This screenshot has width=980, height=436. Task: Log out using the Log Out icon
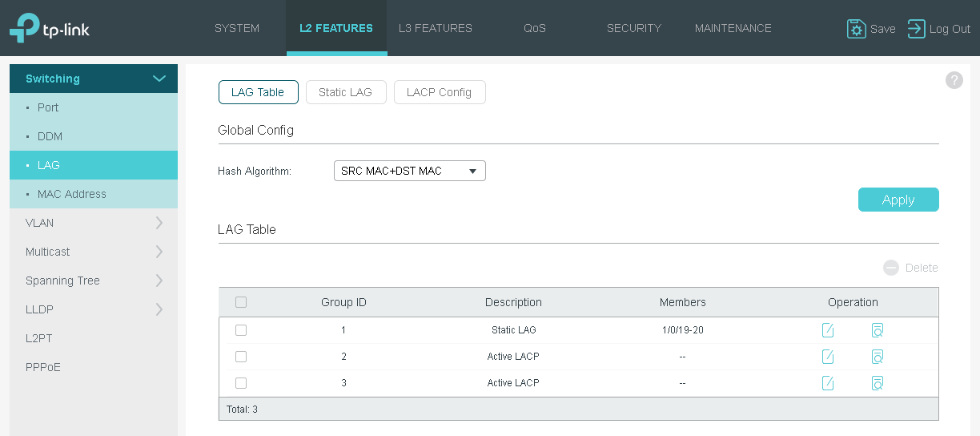pos(916,29)
